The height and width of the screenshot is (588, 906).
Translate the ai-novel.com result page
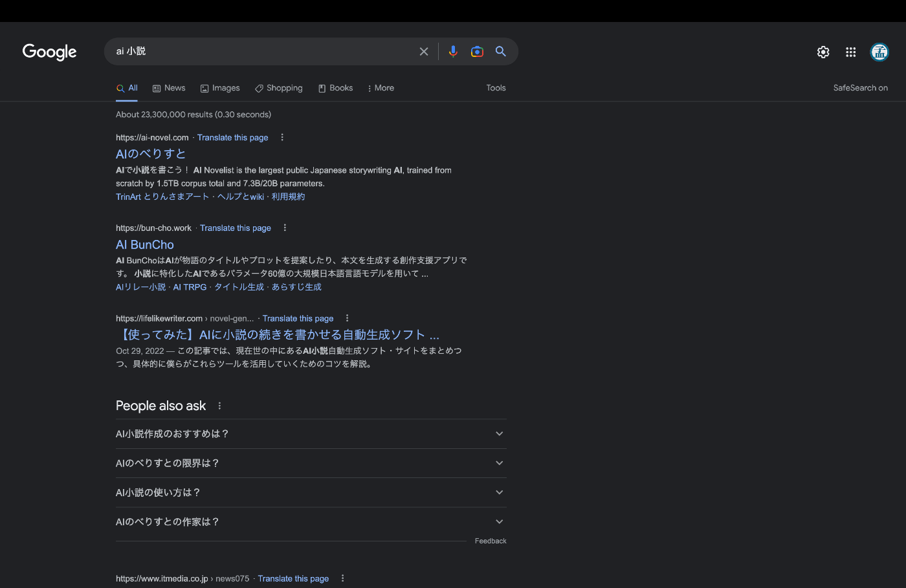(233, 138)
